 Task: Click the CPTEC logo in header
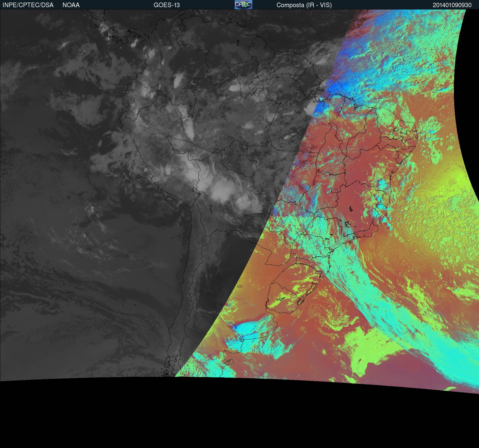point(243,5)
